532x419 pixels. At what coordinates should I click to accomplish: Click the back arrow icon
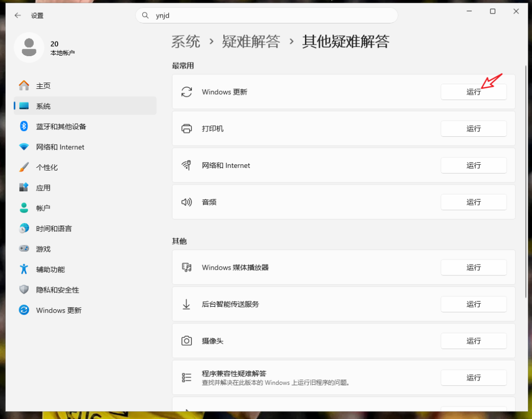pyautogui.click(x=18, y=15)
